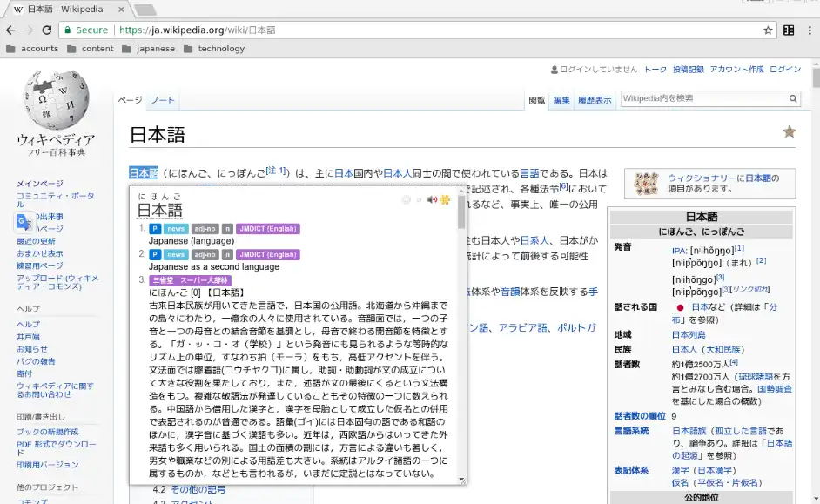The image size is (820, 504).
Task: Open the japanese bookmarks folder
Action: (149, 49)
